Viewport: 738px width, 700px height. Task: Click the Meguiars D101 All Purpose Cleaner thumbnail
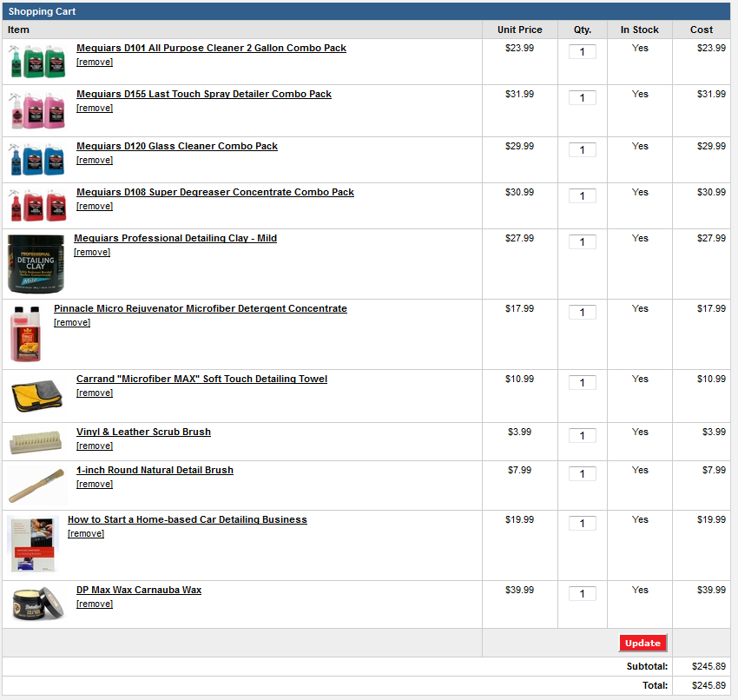(37, 61)
